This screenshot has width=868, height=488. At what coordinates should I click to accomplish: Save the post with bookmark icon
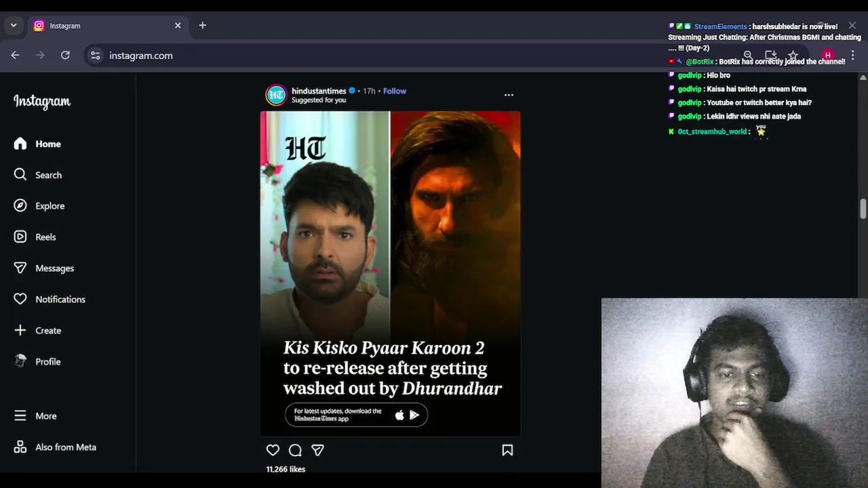(x=507, y=450)
